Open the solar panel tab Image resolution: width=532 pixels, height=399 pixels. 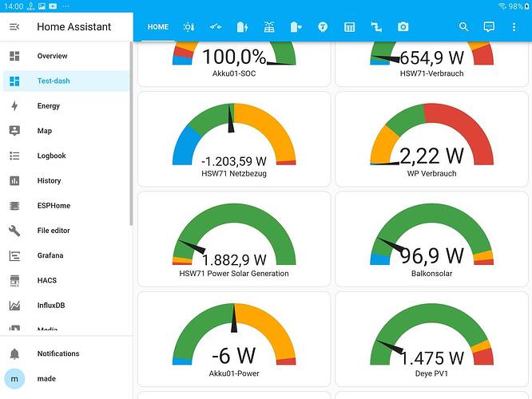(x=269, y=27)
